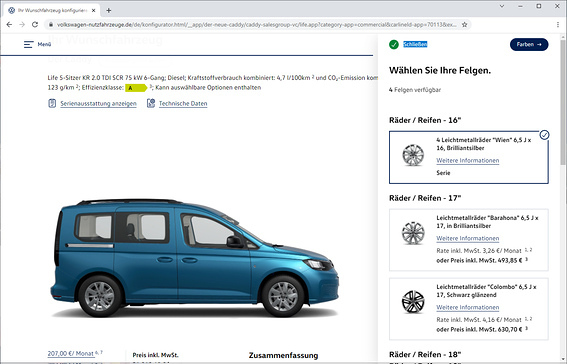Click the side panel vertical scrollbar
The width and height of the screenshot is (567, 364).
(563, 101)
